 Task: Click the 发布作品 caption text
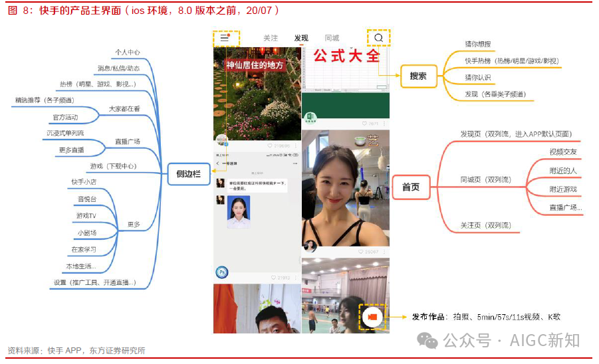pyautogui.click(x=486, y=317)
